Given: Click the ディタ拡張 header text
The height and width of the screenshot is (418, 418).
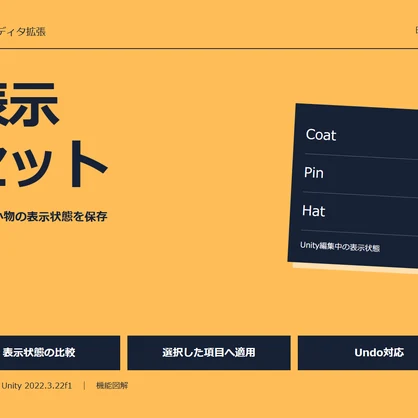Looking at the screenshot, I should [22, 32].
